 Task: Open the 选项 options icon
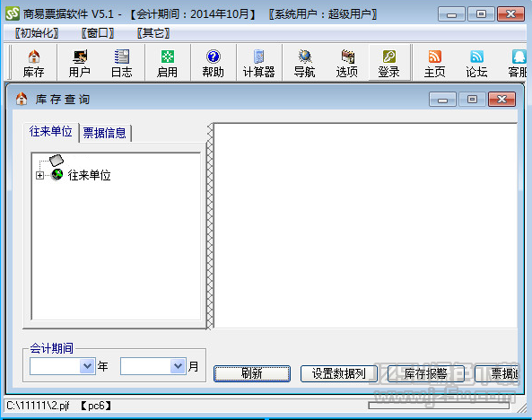[x=347, y=63]
